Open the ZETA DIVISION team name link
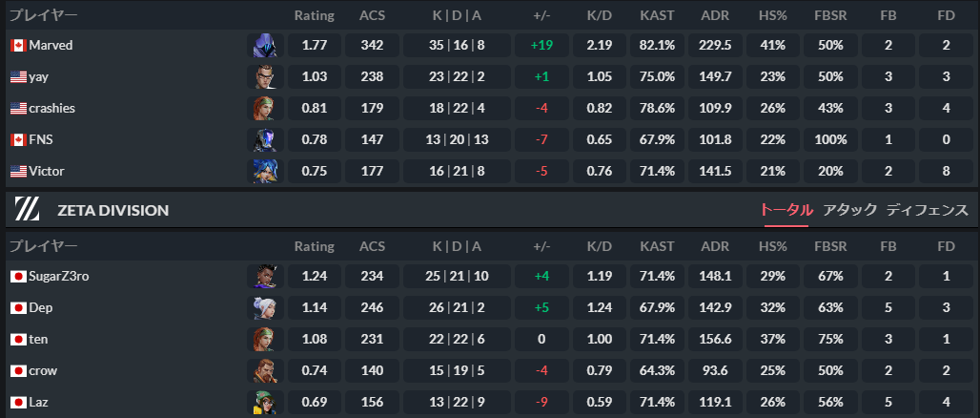 tap(112, 210)
